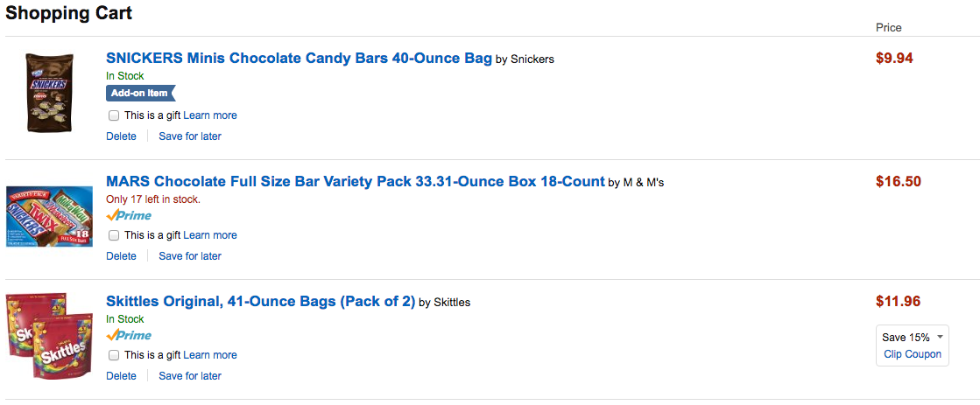This screenshot has width=980, height=405.
Task: Enable gift option for Skittles Original
Action: [x=114, y=355]
